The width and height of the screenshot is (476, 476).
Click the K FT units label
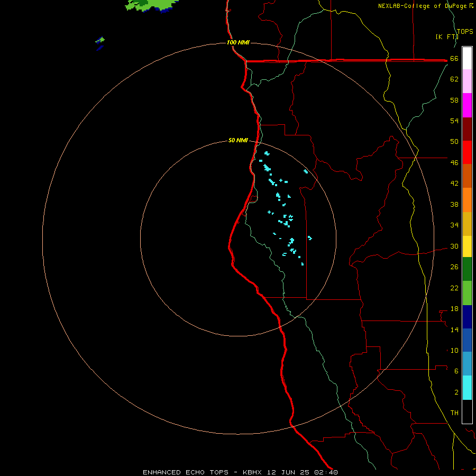pyautogui.click(x=447, y=36)
